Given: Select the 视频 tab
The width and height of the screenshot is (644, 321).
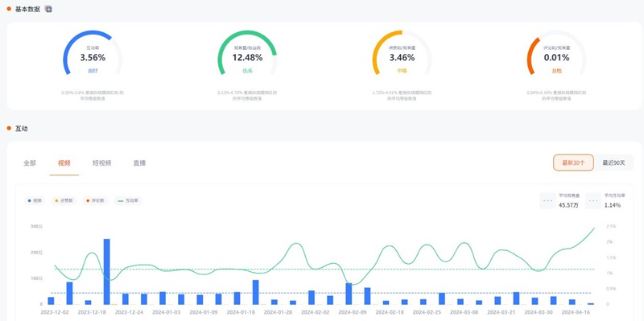Looking at the screenshot, I should 64,163.
